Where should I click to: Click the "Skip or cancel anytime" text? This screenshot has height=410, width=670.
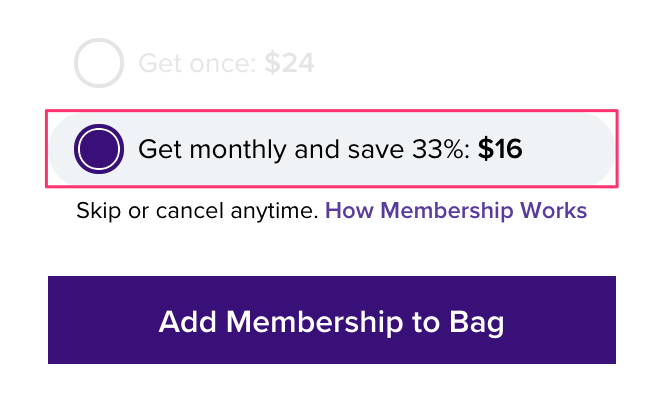point(196,211)
